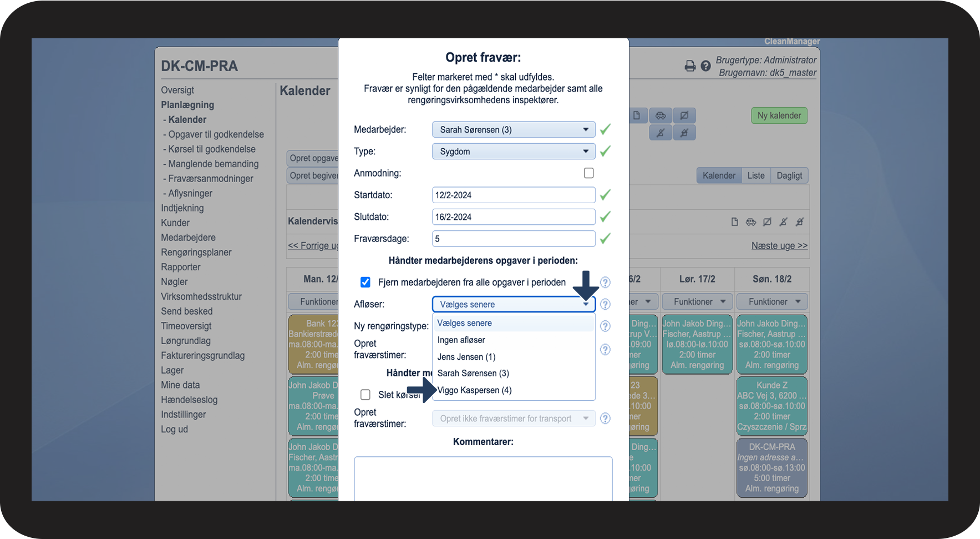Switch to the Liste view tab
Screen dimensions: 980x539
click(756, 175)
